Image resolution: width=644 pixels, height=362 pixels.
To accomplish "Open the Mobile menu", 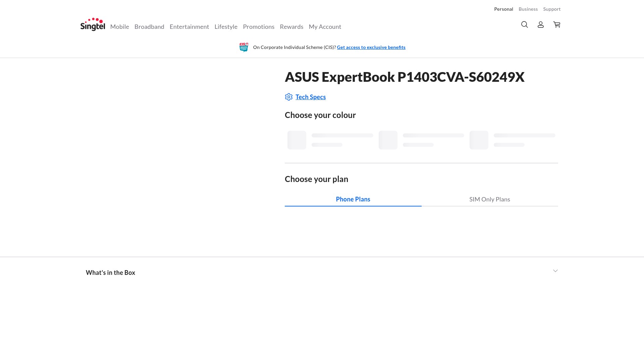I will tap(120, 26).
